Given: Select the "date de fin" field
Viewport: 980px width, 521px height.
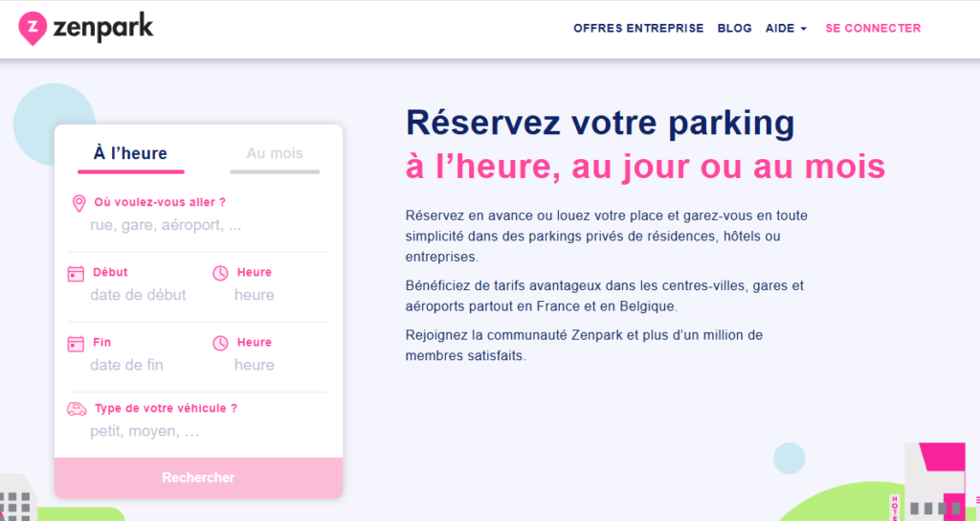Looking at the screenshot, I should (x=126, y=365).
